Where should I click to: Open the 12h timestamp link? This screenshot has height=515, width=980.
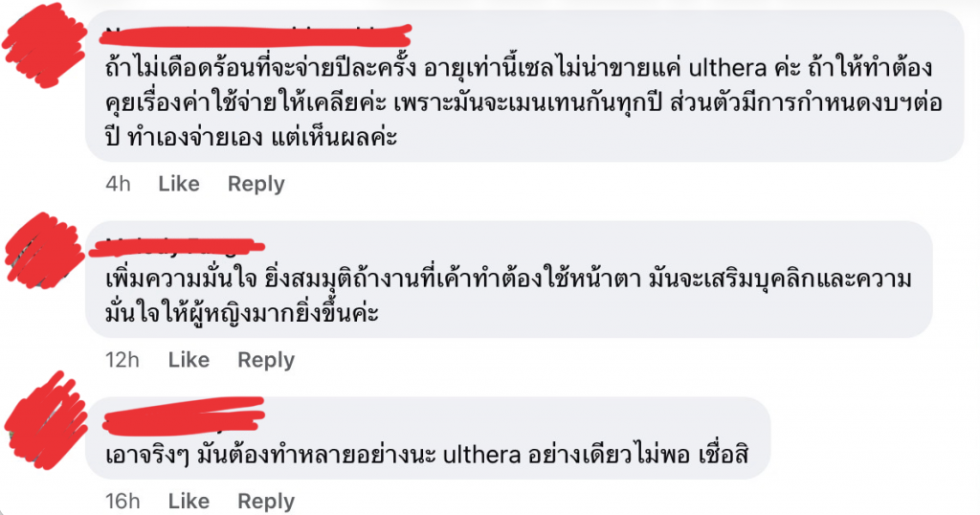pos(122,360)
